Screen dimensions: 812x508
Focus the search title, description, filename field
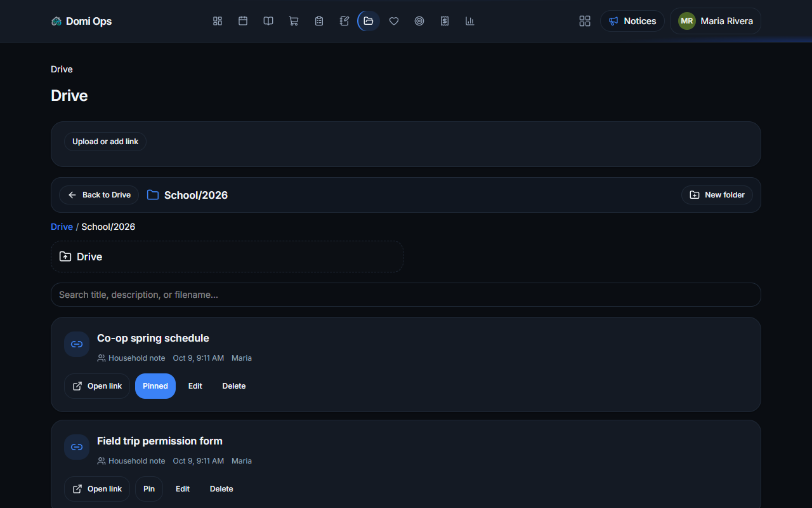pos(406,295)
